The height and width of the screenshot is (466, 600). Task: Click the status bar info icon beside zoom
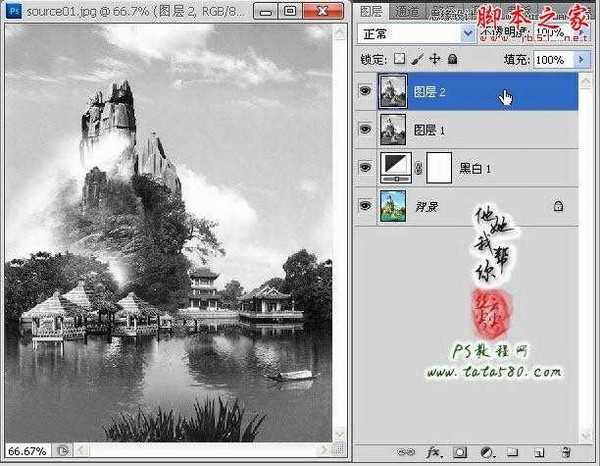62,451
